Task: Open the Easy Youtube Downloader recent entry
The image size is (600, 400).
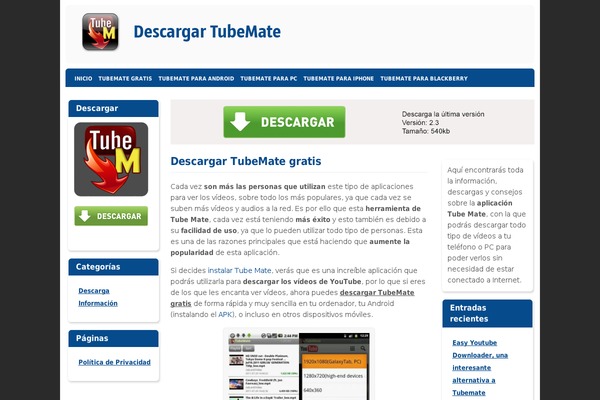Action: click(x=480, y=367)
